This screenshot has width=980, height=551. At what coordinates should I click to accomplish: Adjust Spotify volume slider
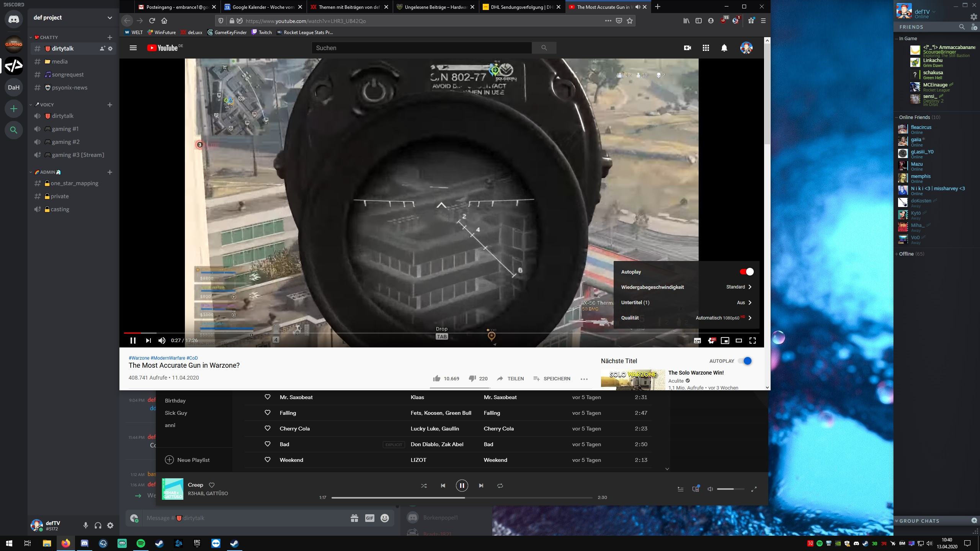coord(731,489)
